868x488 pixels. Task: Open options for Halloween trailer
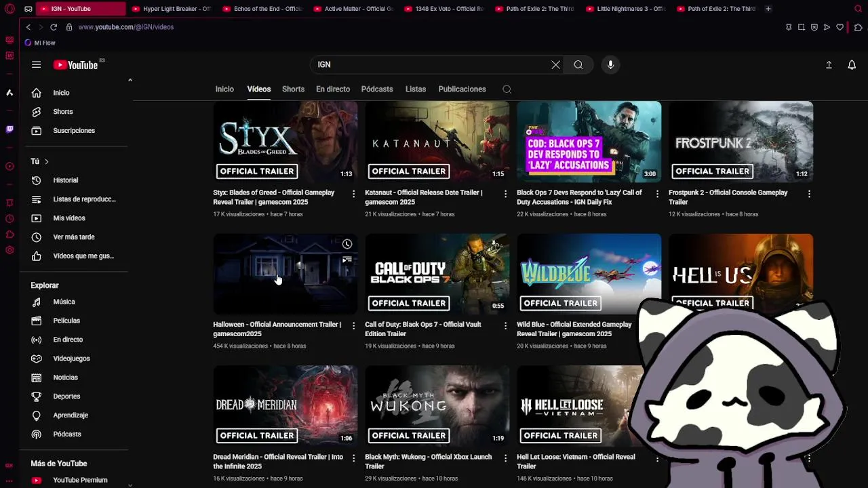(x=353, y=326)
